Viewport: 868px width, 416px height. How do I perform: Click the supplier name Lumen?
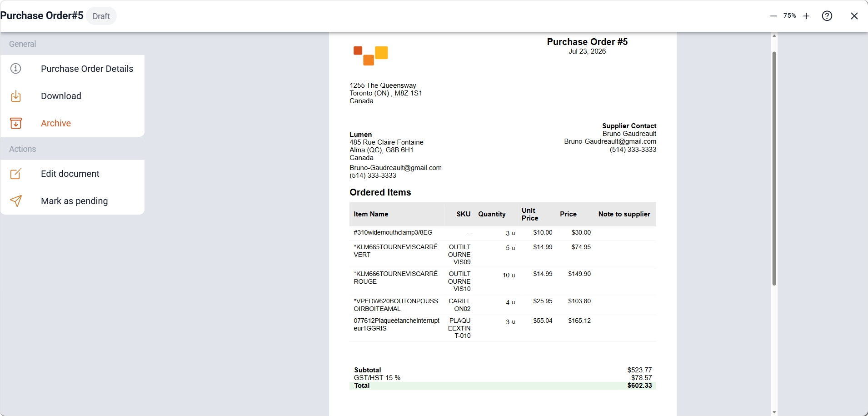coord(361,135)
